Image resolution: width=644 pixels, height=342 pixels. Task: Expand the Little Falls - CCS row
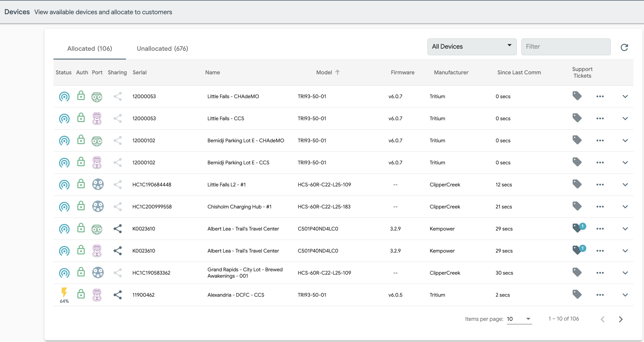click(625, 118)
